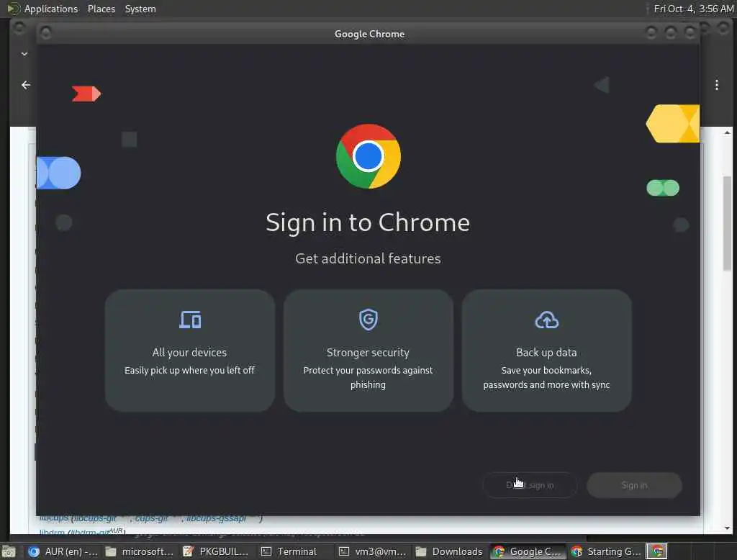The width and height of the screenshot is (737, 560).
Task: Switch to the "AUR (en)" taskbar window
Action: [x=63, y=551]
